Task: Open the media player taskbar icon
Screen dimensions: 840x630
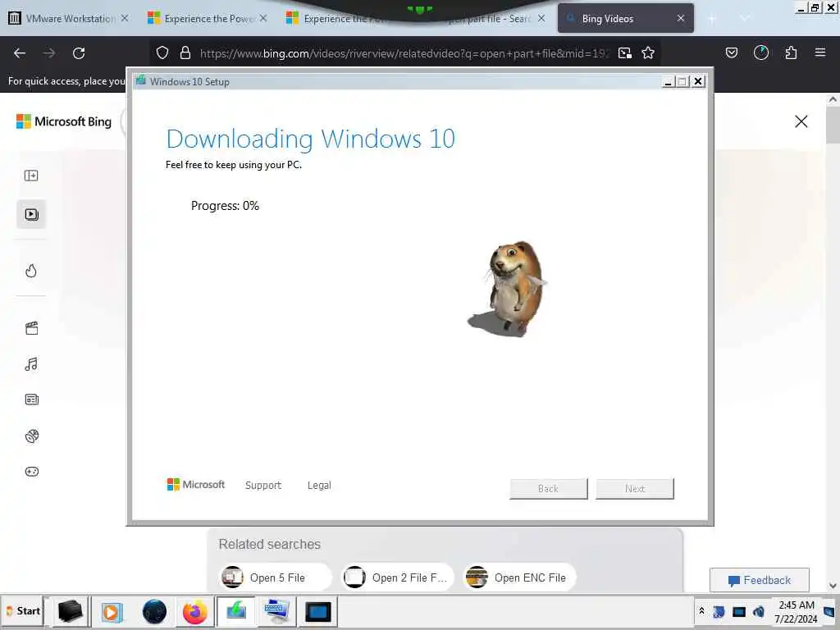Action: coord(112,612)
